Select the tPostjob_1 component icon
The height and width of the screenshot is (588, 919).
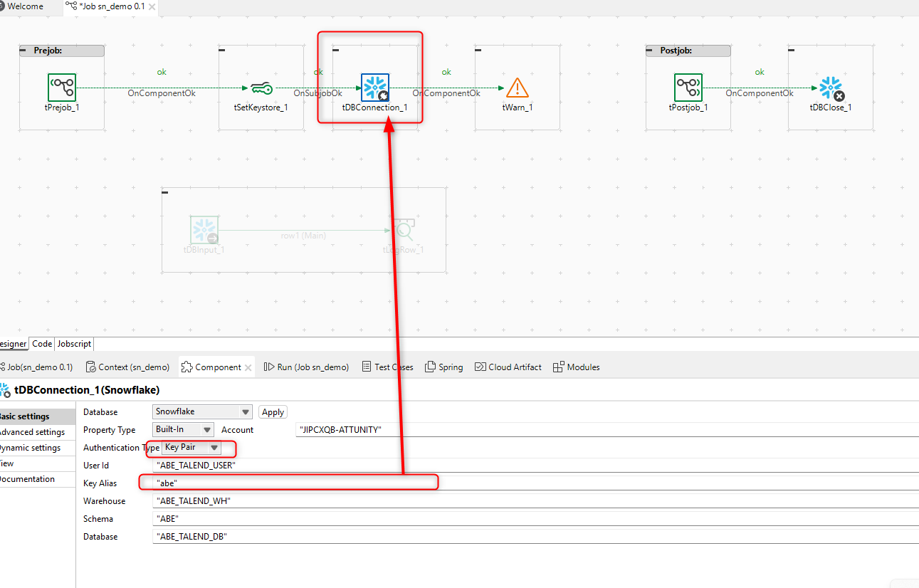(688, 88)
